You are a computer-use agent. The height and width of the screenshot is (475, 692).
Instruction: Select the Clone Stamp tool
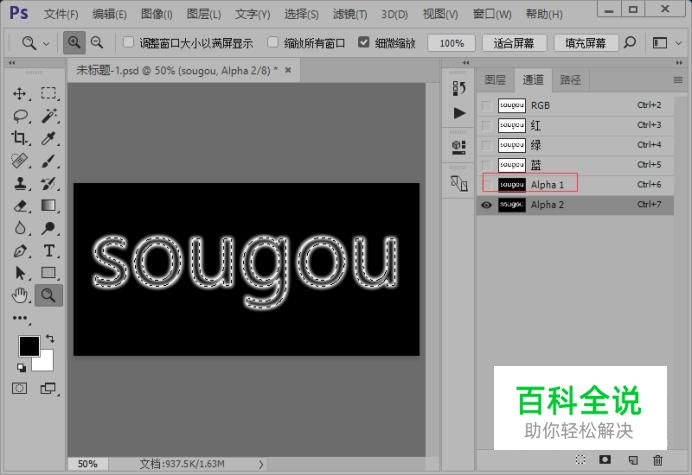[x=19, y=183]
